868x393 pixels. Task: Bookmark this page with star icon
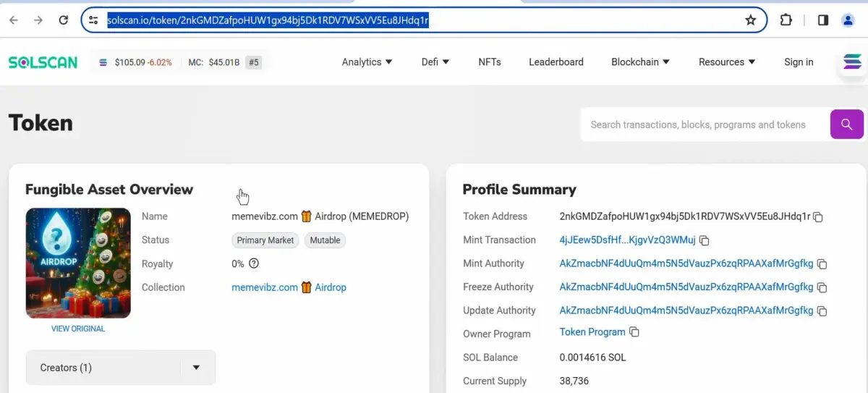tap(751, 20)
